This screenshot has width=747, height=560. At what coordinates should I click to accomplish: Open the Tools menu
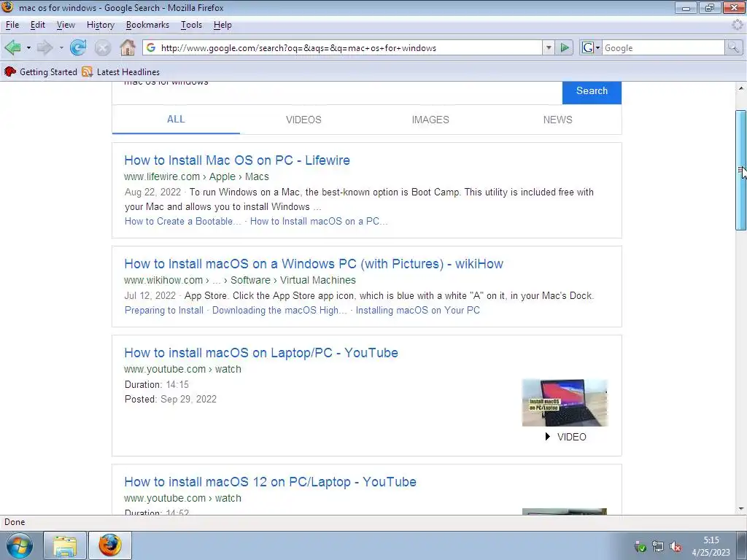pyautogui.click(x=191, y=25)
